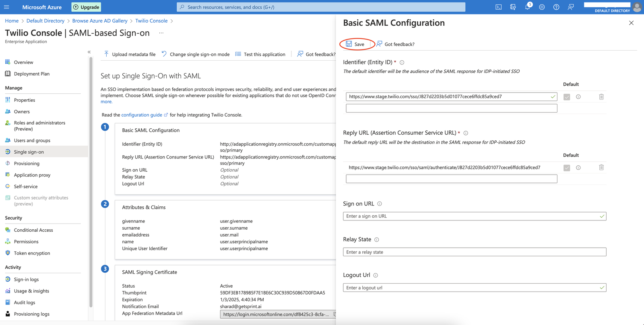644x325 pixels.
Task: Toggle Default checkbox for Identifier URL
Action: [x=567, y=97]
